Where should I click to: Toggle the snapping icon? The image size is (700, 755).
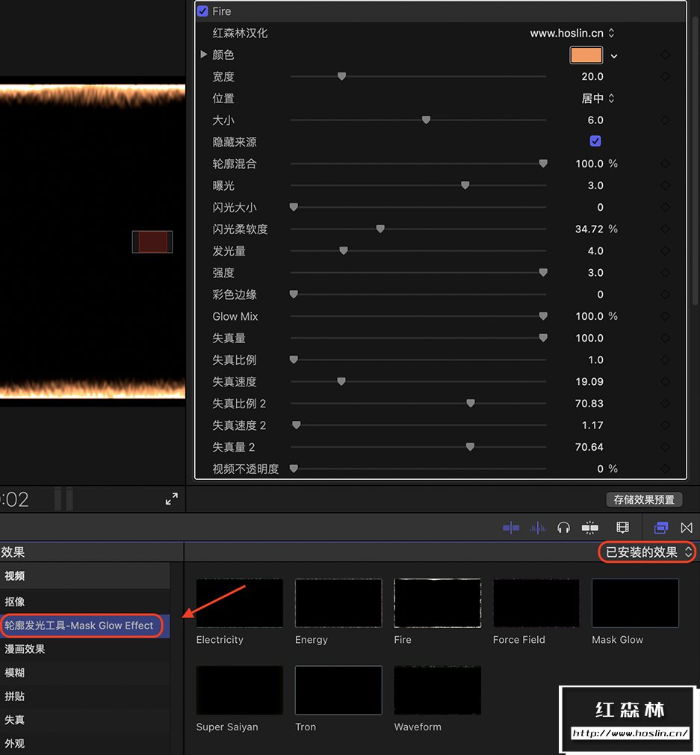590,528
